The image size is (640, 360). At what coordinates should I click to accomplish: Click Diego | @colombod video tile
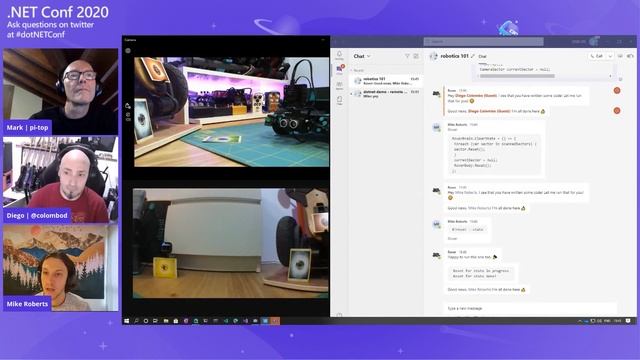point(60,180)
